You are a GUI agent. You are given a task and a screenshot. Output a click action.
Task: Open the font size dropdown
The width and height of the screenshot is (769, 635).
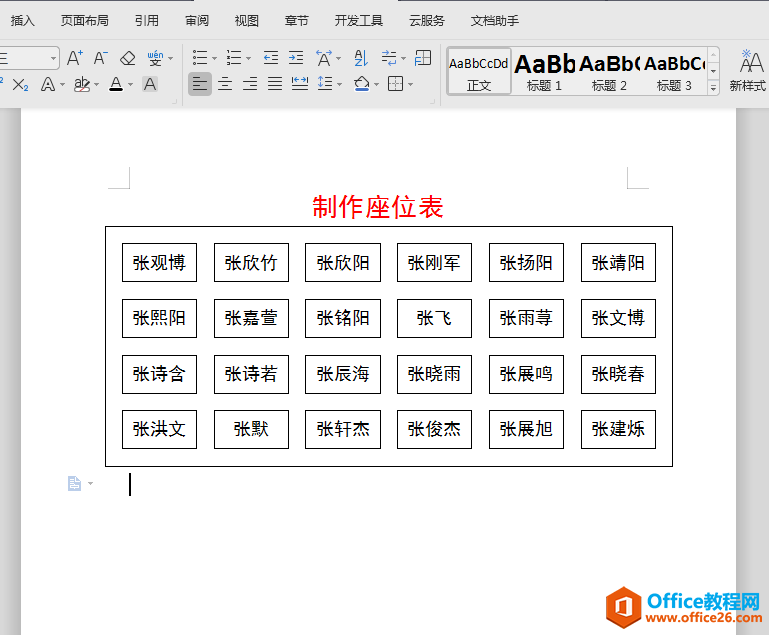coord(53,58)
